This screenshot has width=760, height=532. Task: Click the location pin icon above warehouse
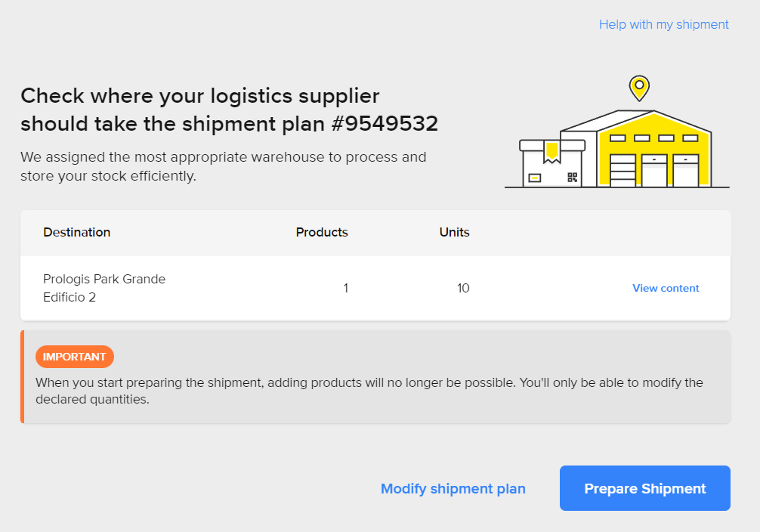pyautogui.click(x=639, y=87)
